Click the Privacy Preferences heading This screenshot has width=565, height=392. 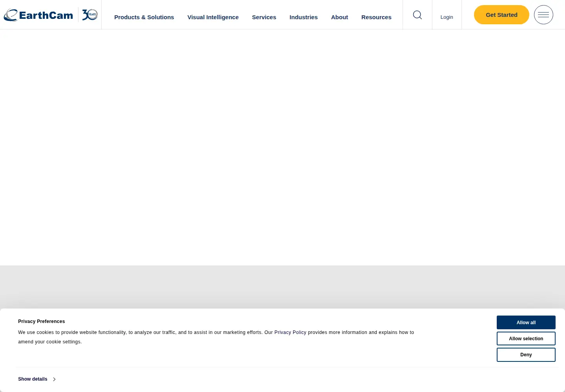click(x=42, y=321)
